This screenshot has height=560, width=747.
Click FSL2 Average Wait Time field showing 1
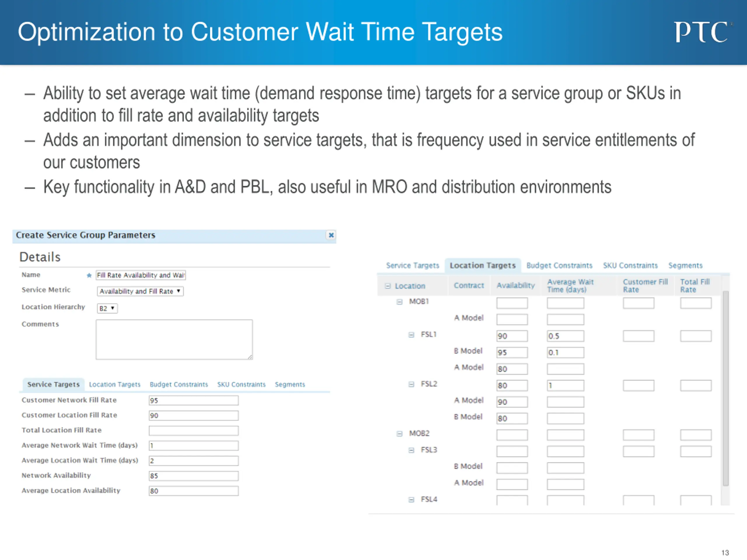(565, 386)
